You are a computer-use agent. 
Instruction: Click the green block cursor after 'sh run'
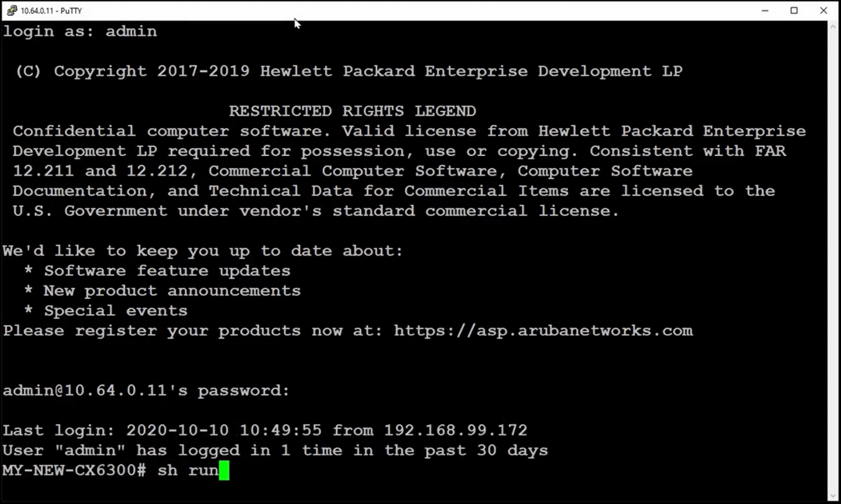coord(224,471)
